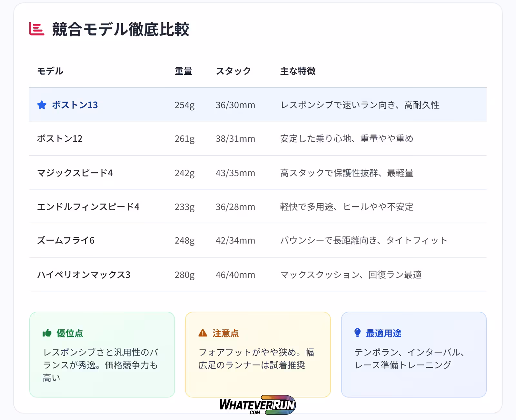
Task: Click the 重量 column header
Action: (183, 71)
